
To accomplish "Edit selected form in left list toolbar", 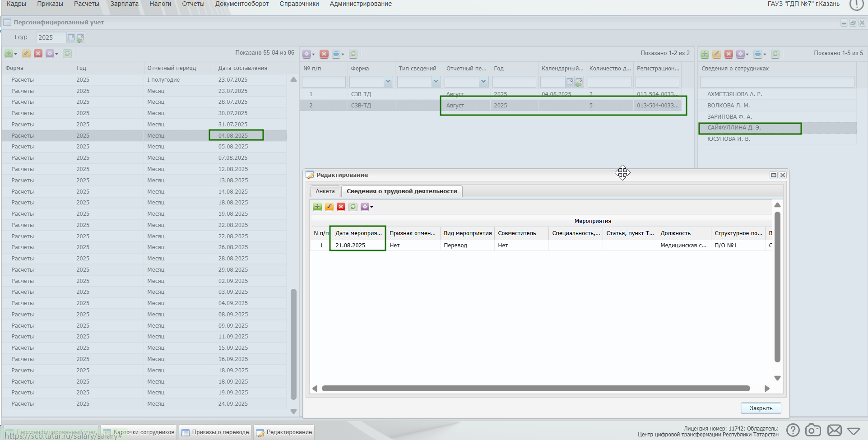I will click(x=26, y=54).
